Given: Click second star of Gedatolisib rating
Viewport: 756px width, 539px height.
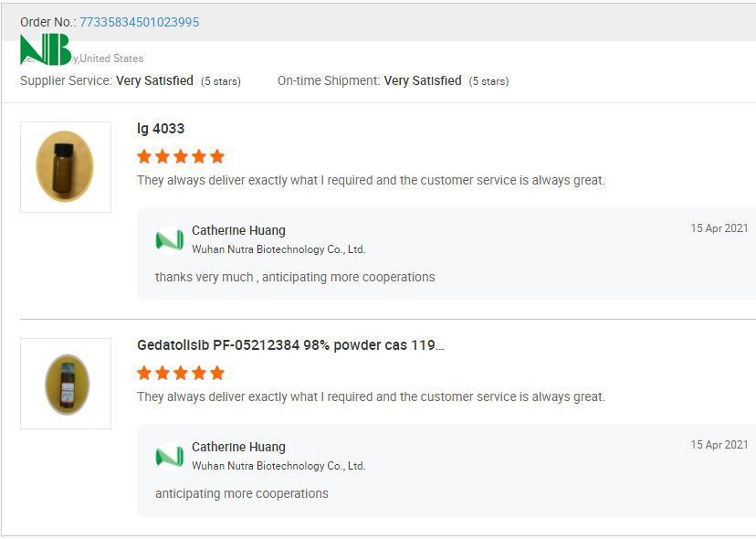Looking at the screenshot, I should [x=163, y=373].
